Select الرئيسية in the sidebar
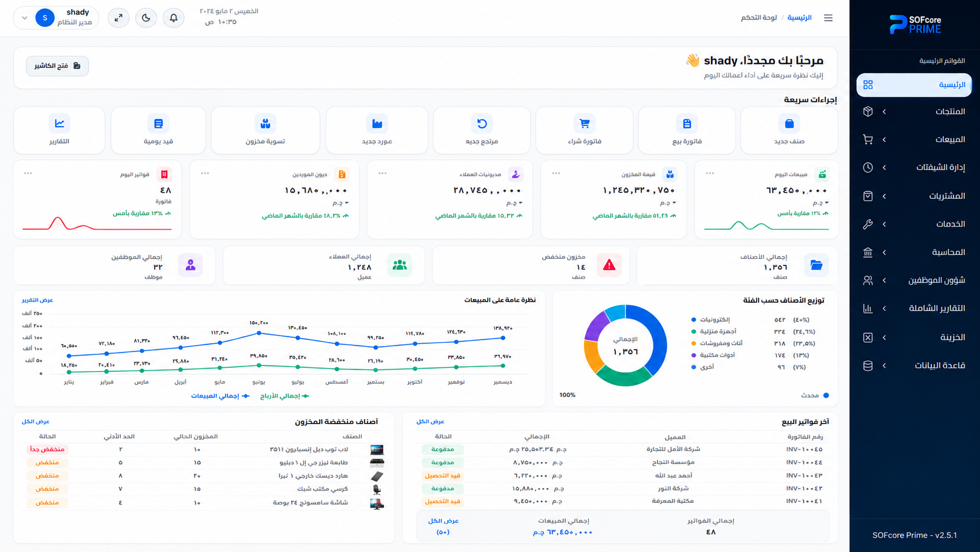 click(914, 85)
